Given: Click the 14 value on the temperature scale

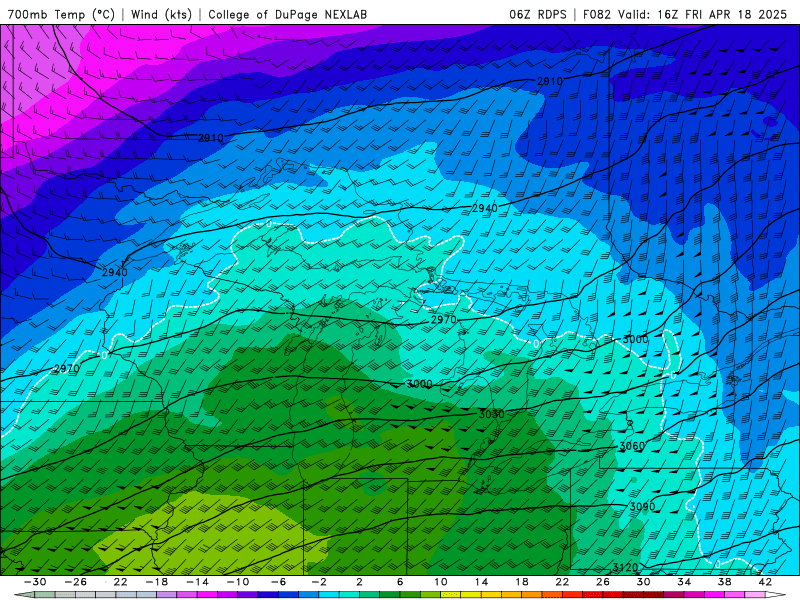Looking at the screenshot, I should pos(481,582).
